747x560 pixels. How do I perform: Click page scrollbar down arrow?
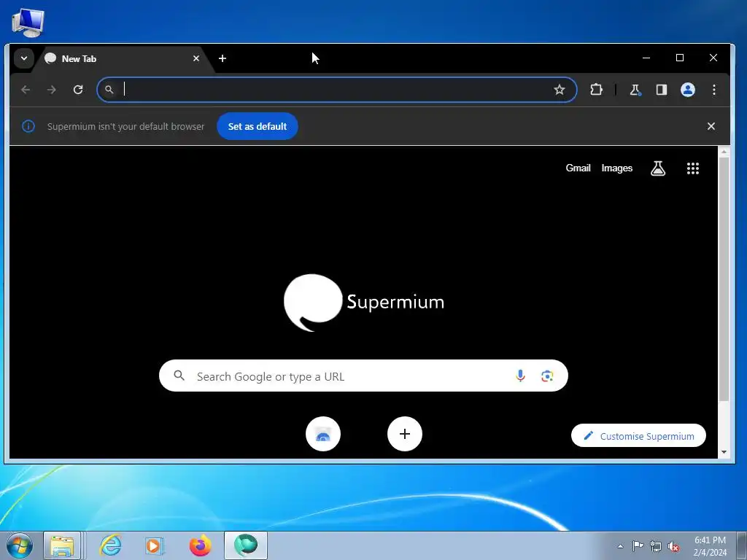click(x=724, y=452)
